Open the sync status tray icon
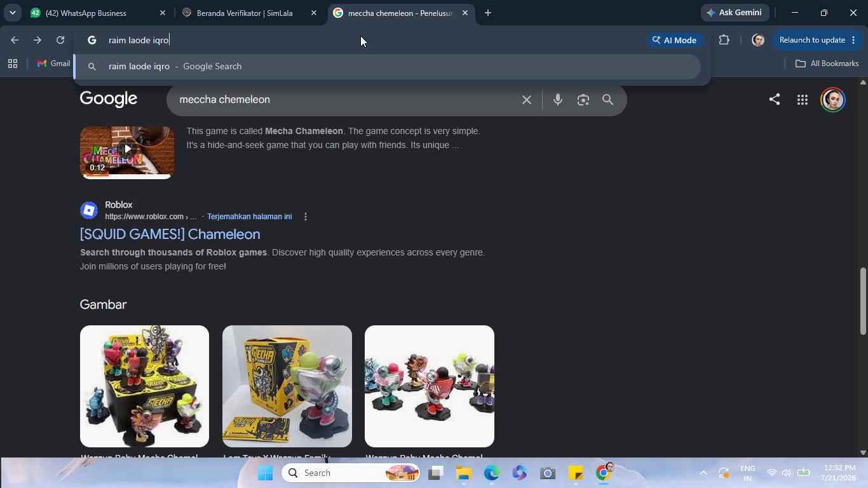The width and height of the screenshot is (868, 488). (x=724, y=473)
